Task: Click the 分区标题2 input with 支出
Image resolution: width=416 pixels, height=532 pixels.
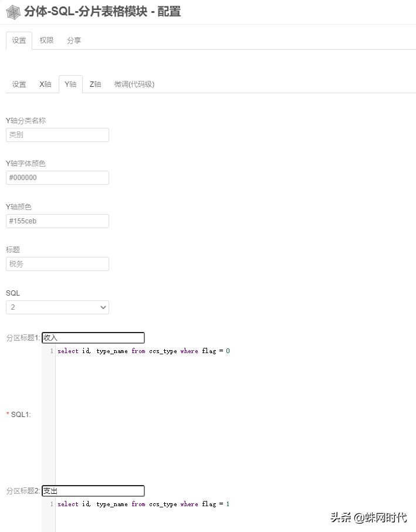Action: tap(93, 490)
